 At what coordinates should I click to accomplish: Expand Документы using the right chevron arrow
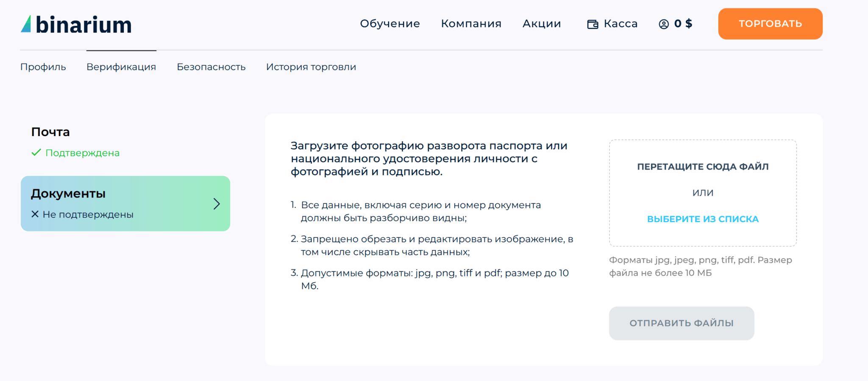click(217, 204)
